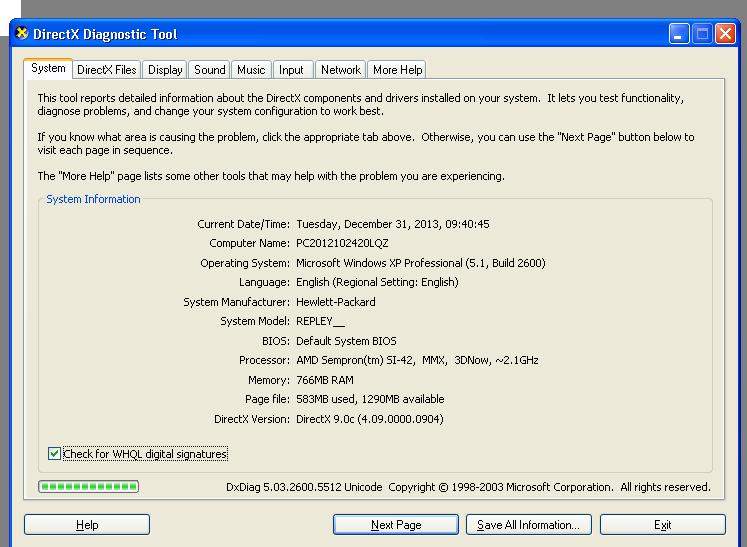The image size is (747, 547).
Task: Open the DirectX Files tab
Action: pyautogui.click(x=106, y=70)
